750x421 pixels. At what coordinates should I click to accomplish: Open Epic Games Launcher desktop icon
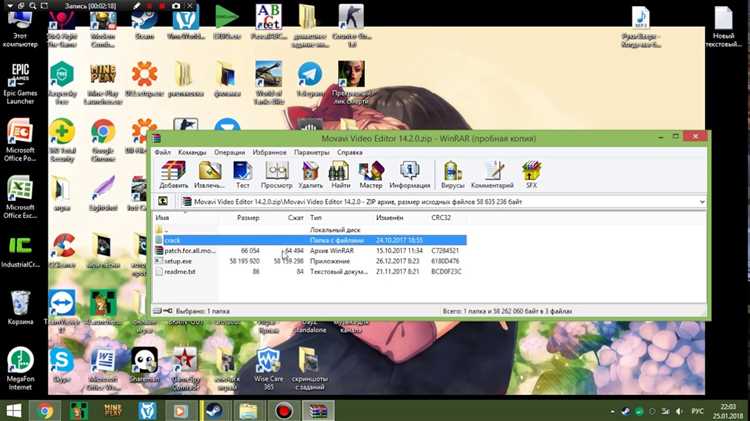20,84
